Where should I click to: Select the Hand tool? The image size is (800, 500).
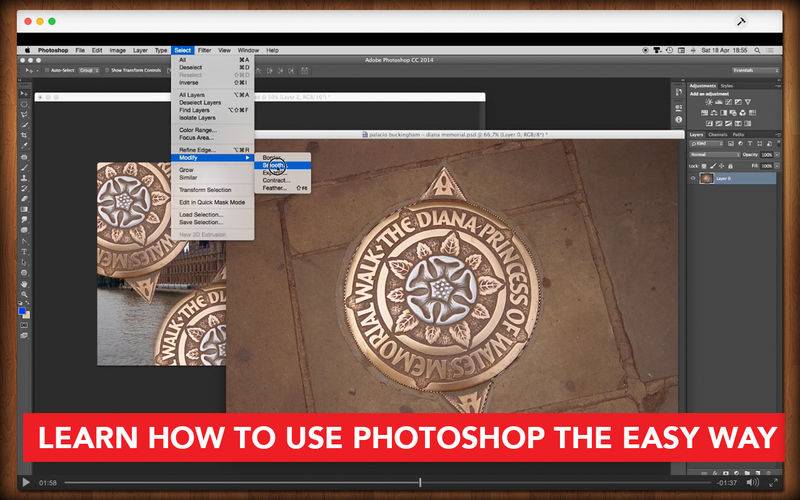click(24, 284)
